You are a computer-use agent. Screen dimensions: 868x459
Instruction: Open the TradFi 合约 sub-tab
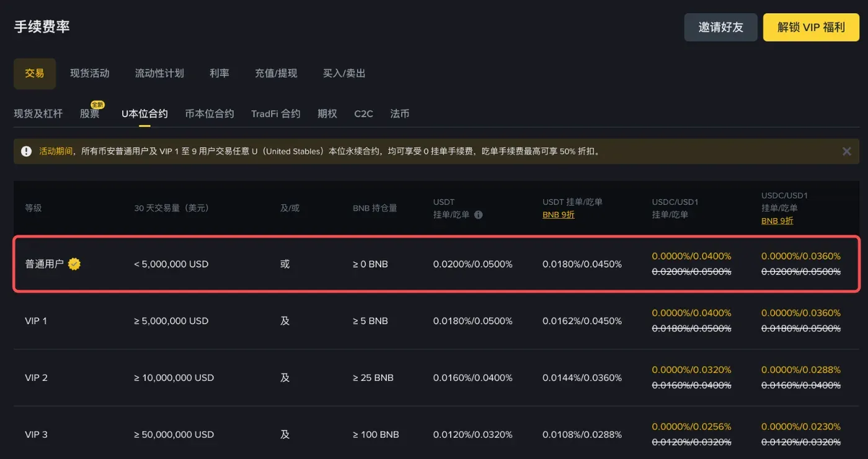276,114
